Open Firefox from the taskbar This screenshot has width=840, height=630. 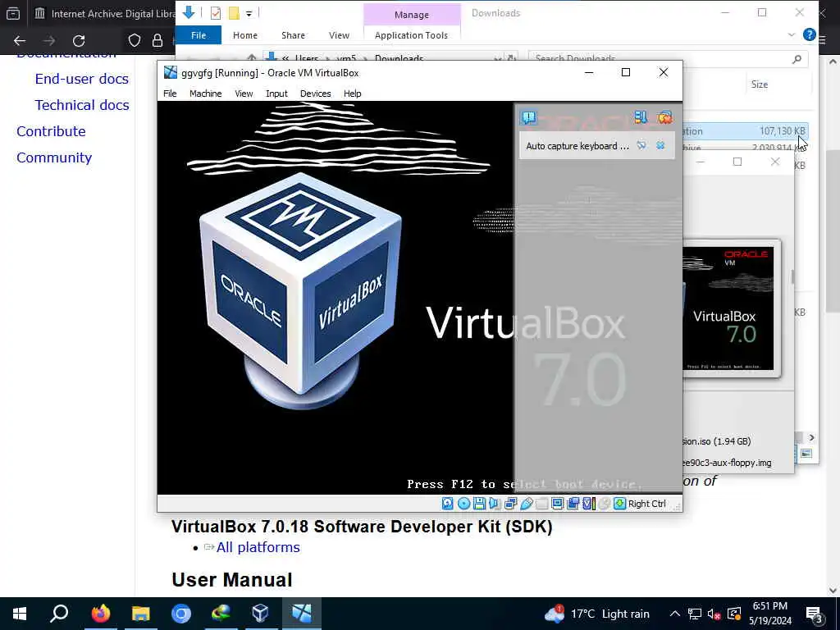coord(100,614)
